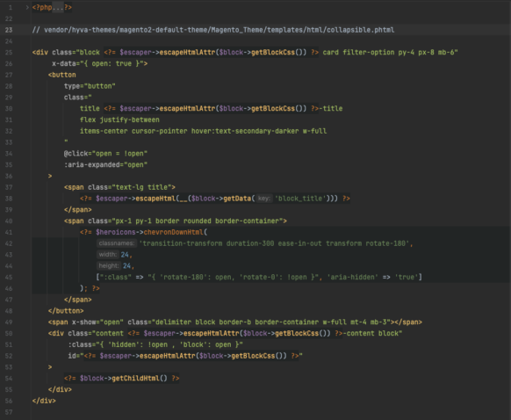Click the final closing </div> on line 56
Screen dimensions: 511x420
(x=44, y=401)
